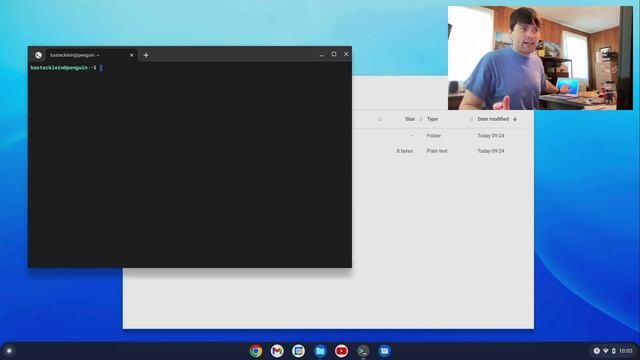Image resolution: width=640 pixels, height=360 pixels.
Task: Open the launcher button on the shelf
Action: (x=9, y=351)
